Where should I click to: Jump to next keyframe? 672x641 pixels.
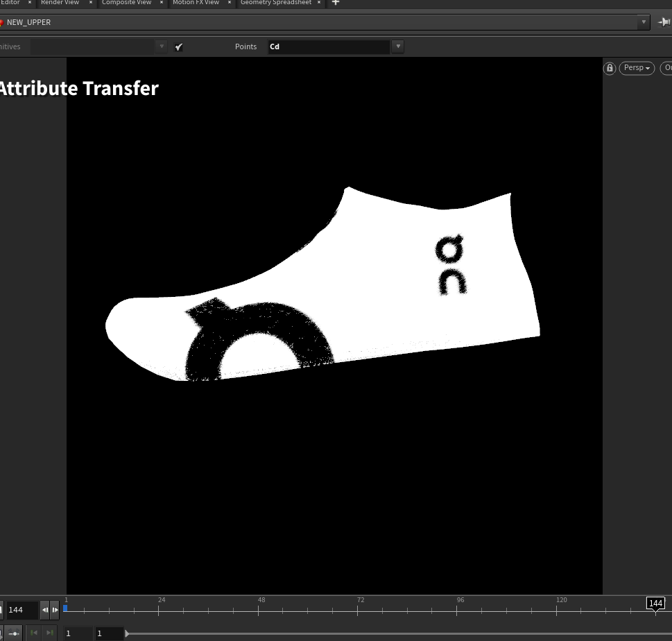tap(50, 633)
